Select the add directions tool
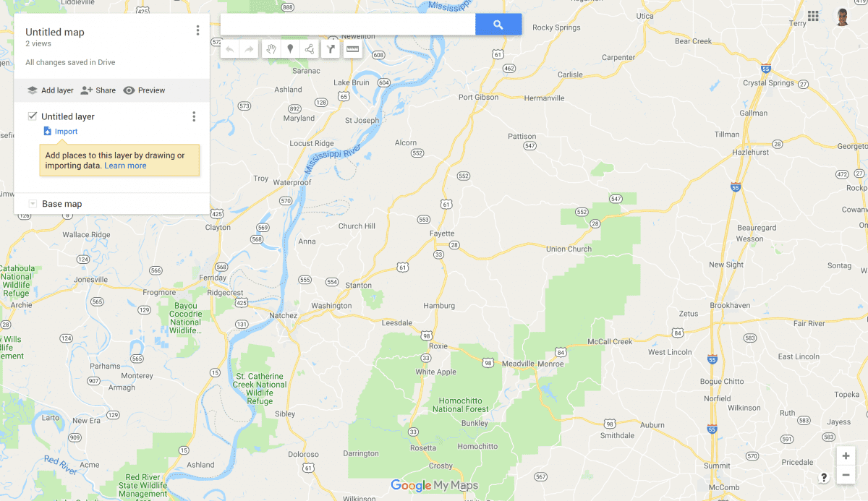This screenshot has width=868, height=501. (331, 49)
